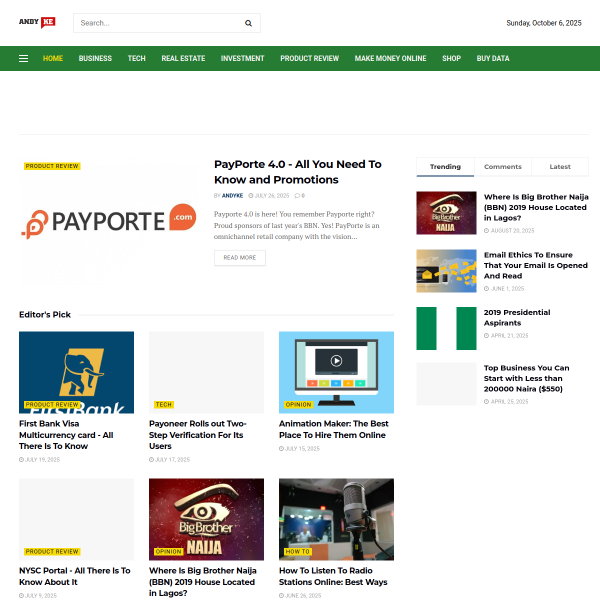
Task: Go to the Buy Data page
Action: coord(493,59)
